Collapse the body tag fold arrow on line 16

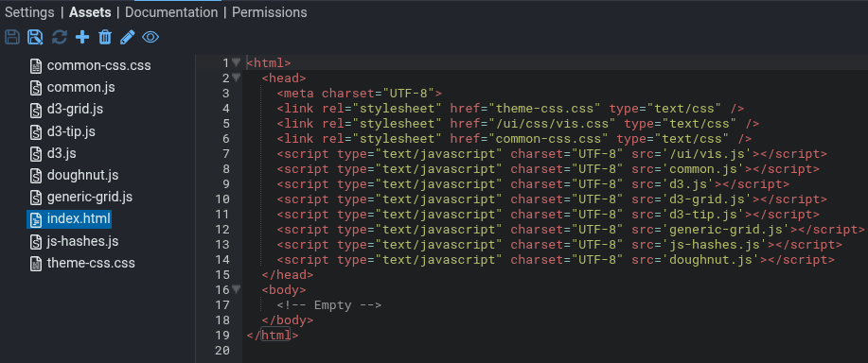(237, 289)
